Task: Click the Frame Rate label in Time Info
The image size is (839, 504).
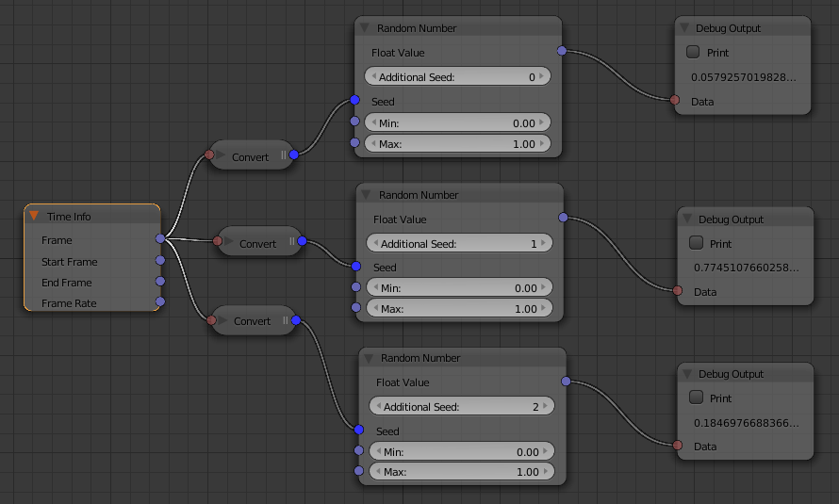Action: pos(69,303)
